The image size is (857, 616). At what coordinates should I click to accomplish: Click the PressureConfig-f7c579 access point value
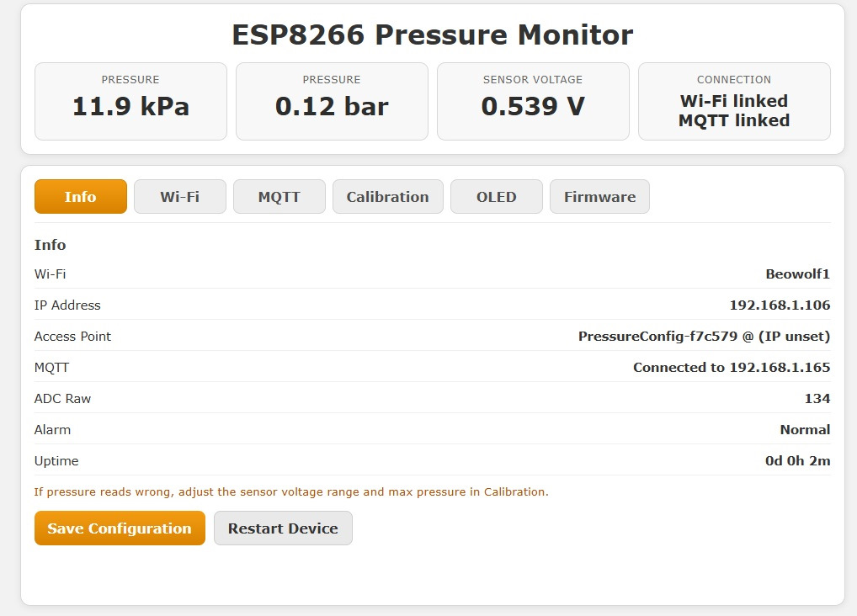[704, 336]
